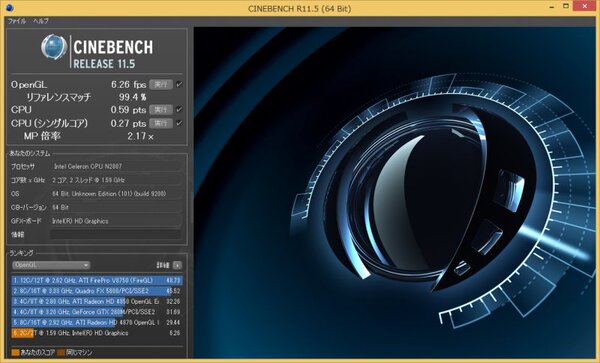Maximize the Cinebench window
Screen dimensions: 600x363
pyautogui.click(x=566, y=6)
